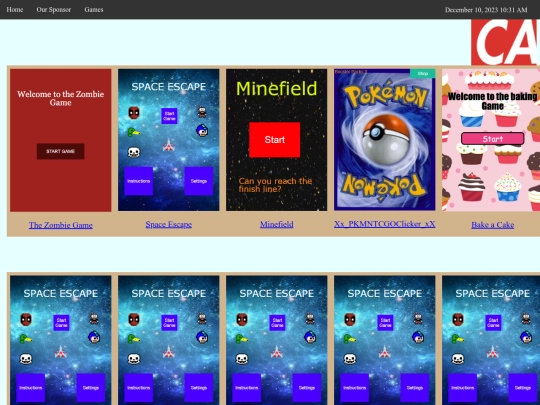
Task: Select red mask character in Space Escape beside Minefield
Action: click(134, 113)
